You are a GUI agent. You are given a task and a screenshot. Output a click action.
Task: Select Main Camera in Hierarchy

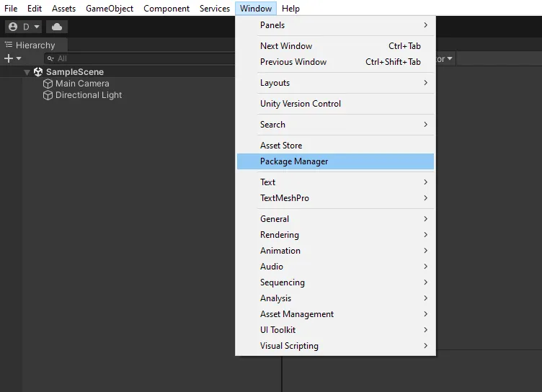(x=82, y=84)
